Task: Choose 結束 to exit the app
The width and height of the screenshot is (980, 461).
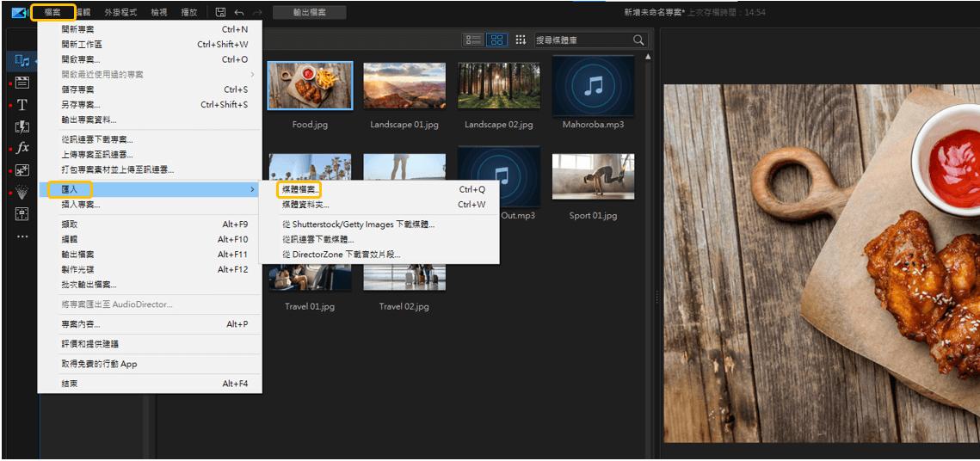Action: point(150,384)
